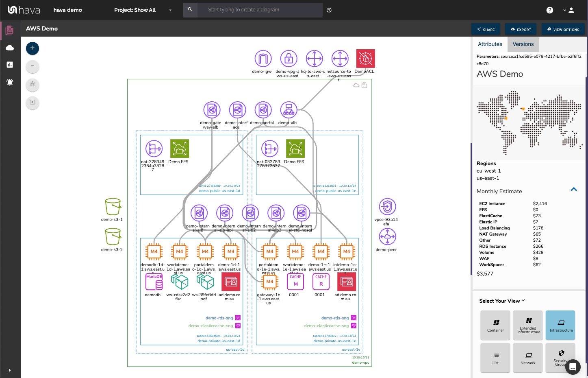Select the demo-alb load balancer icon
This screenshot has height=378, width=588.
[289, 109]
